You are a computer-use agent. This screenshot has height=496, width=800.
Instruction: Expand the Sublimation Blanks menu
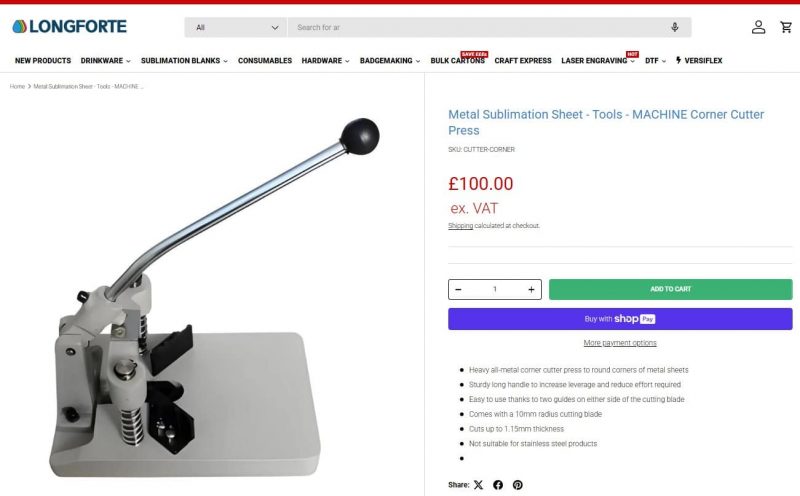click(184, 60)
